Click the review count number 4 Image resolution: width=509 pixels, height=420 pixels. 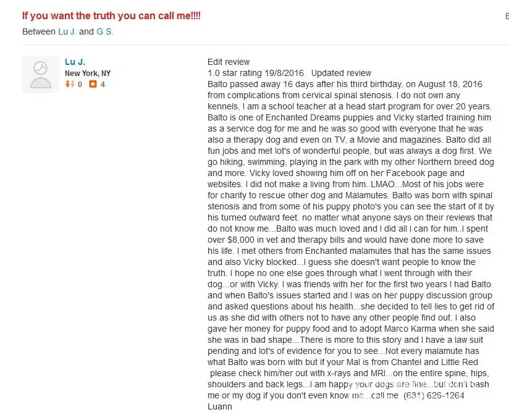tap(103, 85)
